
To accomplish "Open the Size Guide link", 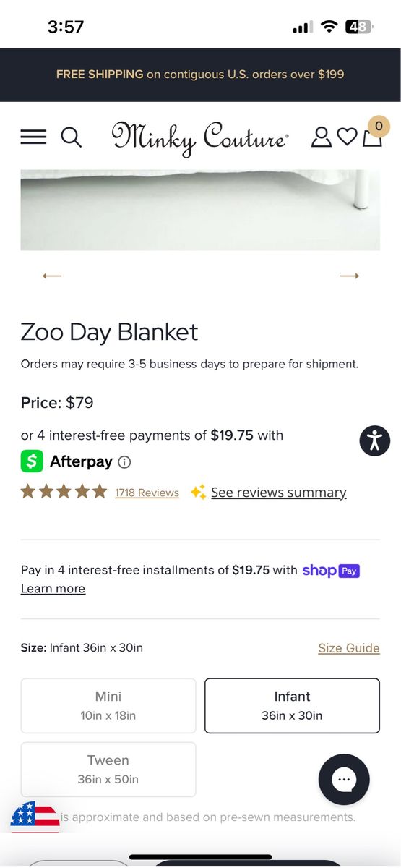I will [x=349, y=648].
